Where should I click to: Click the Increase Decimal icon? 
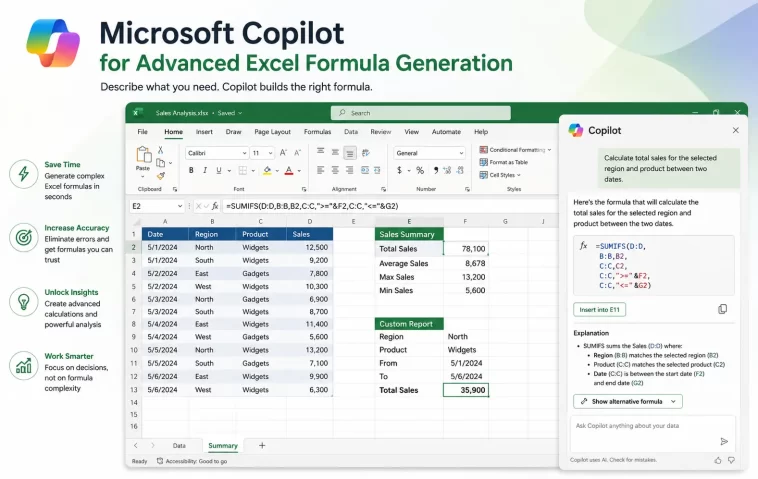tap(447, 170)
